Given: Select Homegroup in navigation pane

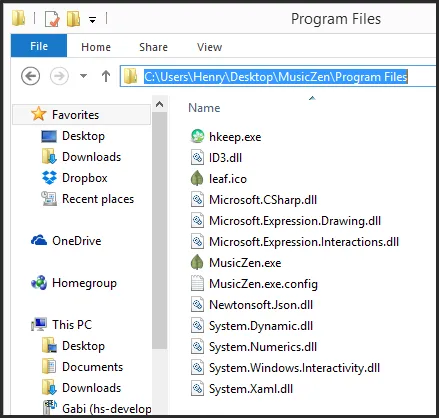Looking at the screenshot, I should (x=84, y=283).
